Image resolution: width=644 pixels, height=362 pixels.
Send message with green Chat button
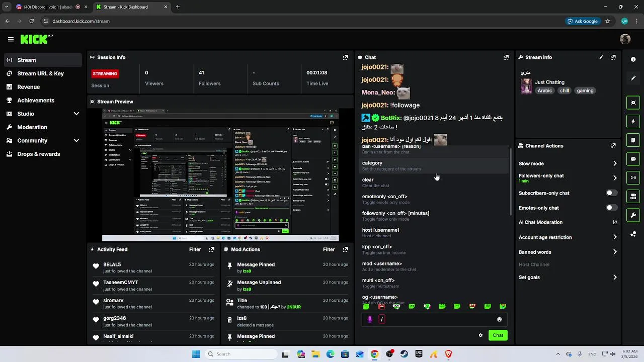(498, 335)
